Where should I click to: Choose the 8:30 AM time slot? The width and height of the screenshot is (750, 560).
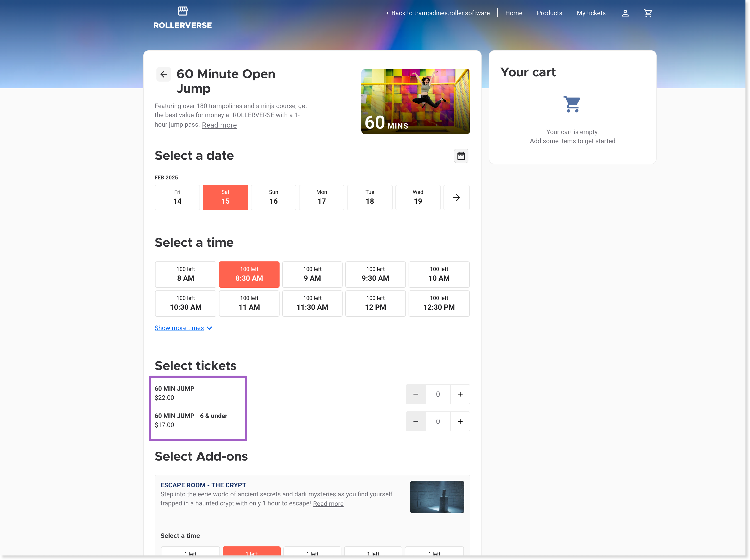249,274
